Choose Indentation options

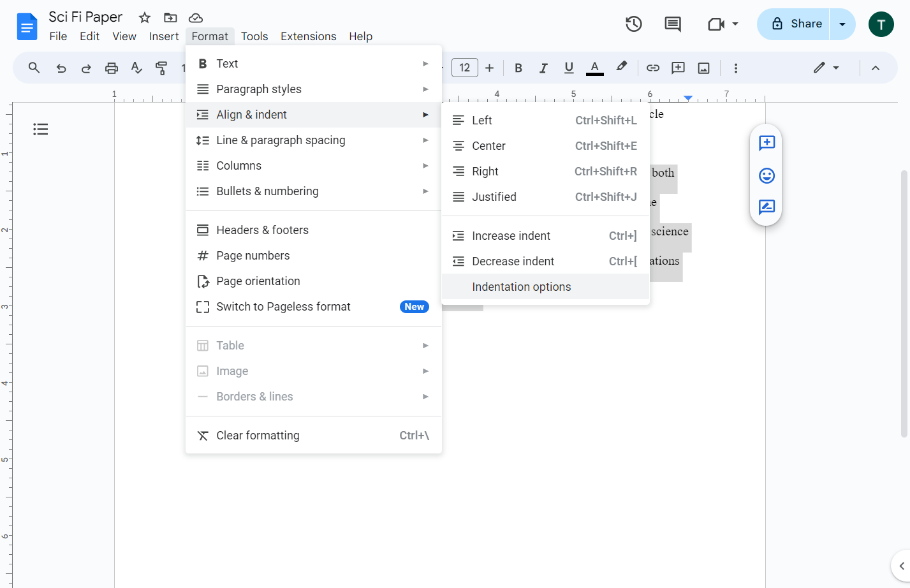click(545, 287)
